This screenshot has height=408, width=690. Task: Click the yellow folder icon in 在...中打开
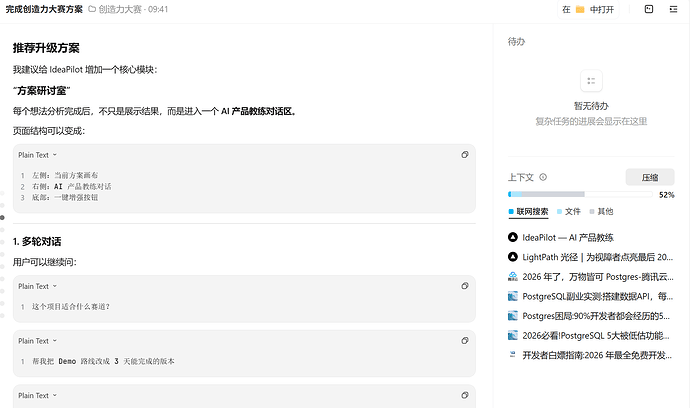[580, 10]
